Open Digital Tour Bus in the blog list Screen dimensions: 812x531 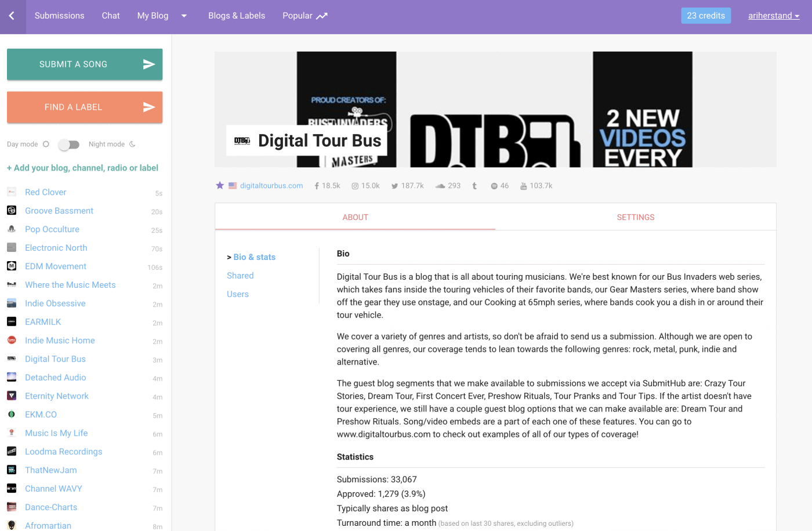pyautogui.click(x=55, y=359)
